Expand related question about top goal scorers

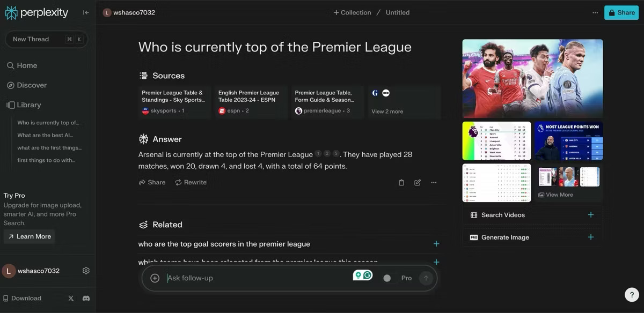point(289,244)
